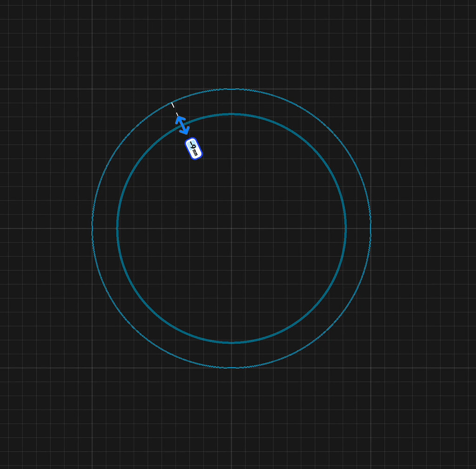Click the topmost point of the outer circle
Image resolution: width=476 pixels, height=469 pixels.
coord(232,88)
